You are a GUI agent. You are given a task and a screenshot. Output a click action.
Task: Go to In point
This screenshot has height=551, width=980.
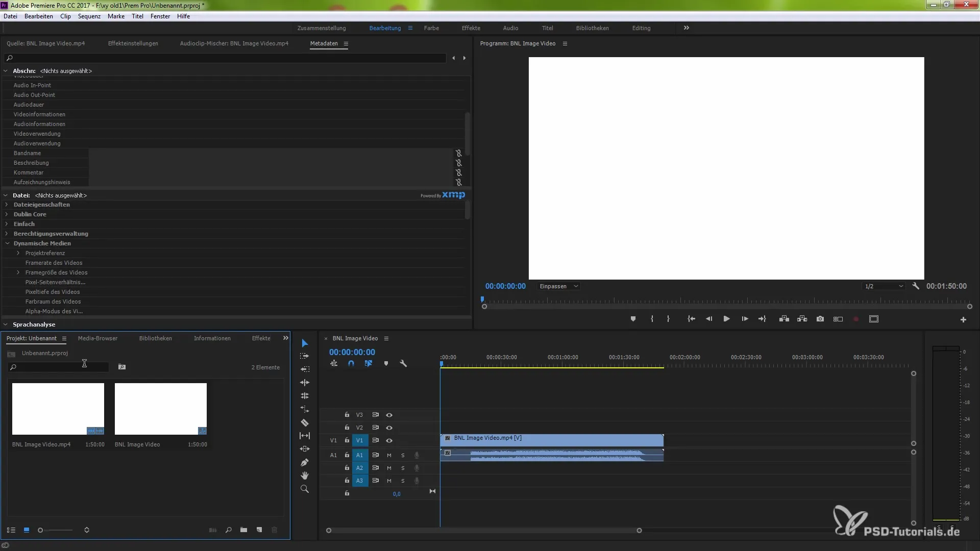[691, 319]
